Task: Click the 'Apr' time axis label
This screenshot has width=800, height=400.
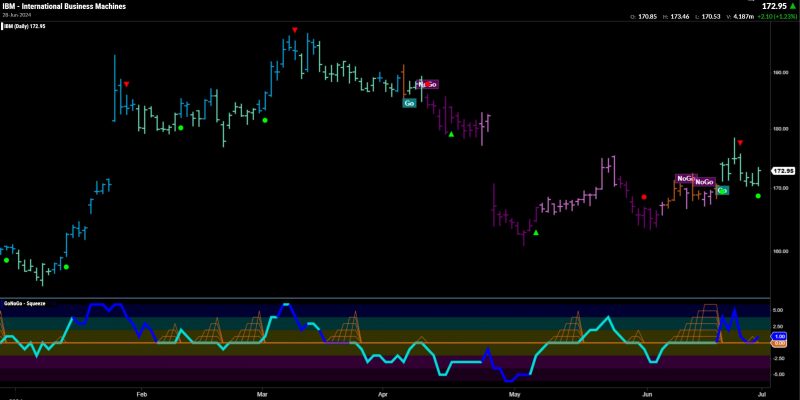Action: click(x=382, y=394)
